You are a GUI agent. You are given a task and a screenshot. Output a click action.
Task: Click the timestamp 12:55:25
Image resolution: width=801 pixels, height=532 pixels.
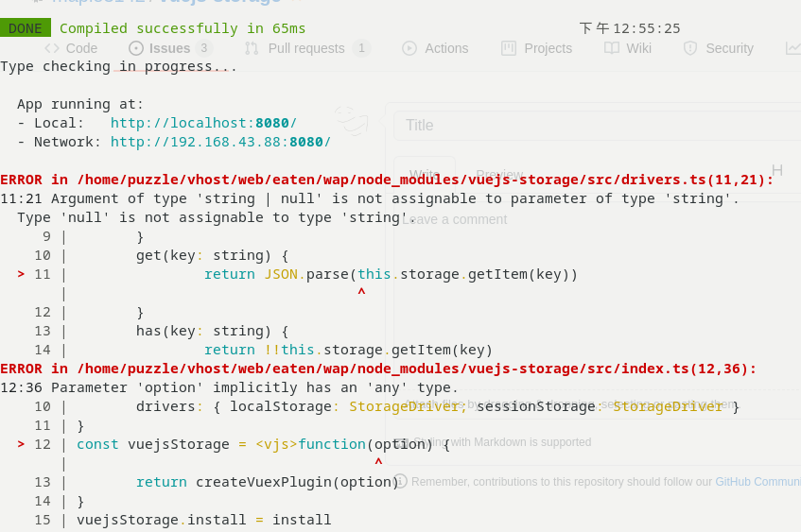coord(646,28)
